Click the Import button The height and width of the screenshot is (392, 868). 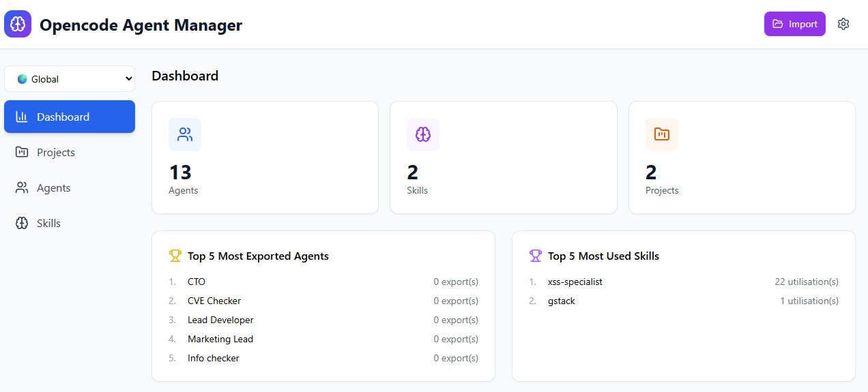pos(795,24)
